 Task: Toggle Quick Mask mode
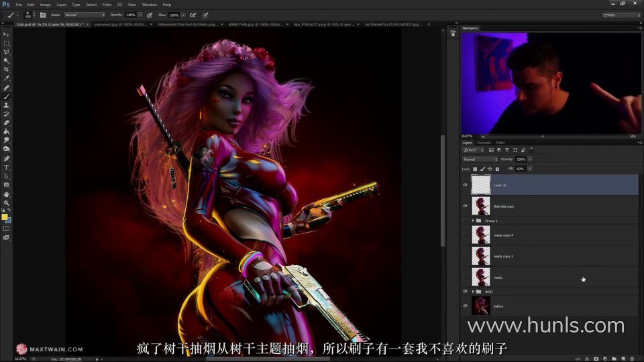click(x=6, y=229)
